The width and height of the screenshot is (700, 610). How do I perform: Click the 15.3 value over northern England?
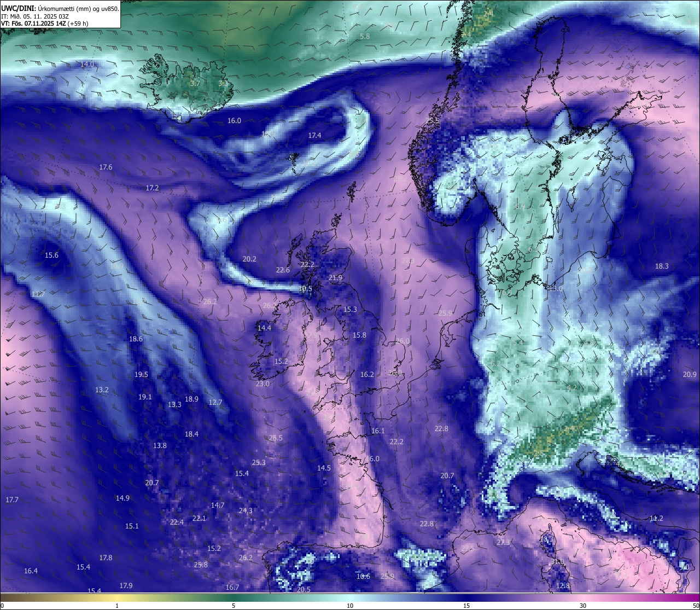pyautogui.click(x=350, y=310)
